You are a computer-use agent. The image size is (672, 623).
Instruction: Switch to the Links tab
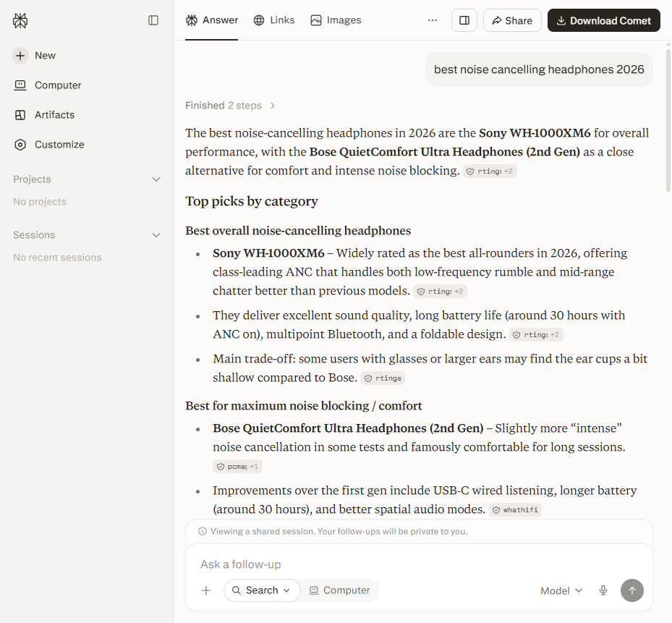click(274, 20)
